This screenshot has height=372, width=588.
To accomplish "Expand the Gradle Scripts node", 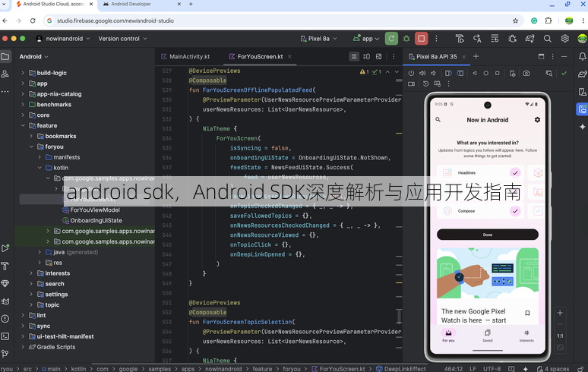I will point(23,347).
